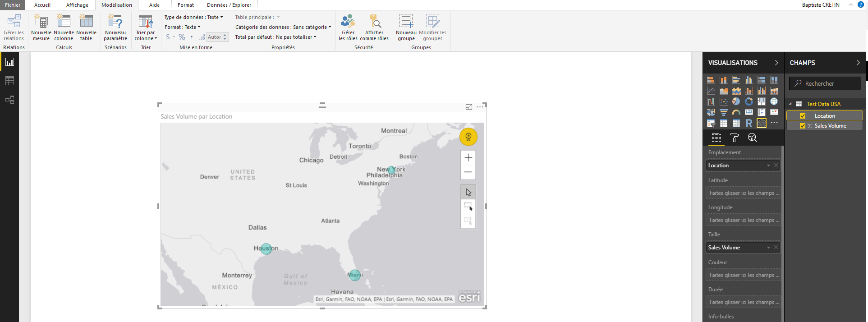The height and width of the screenshot is (322, 868).
Task: Open the Analytics magnifier tab
Action: (752, 138)
